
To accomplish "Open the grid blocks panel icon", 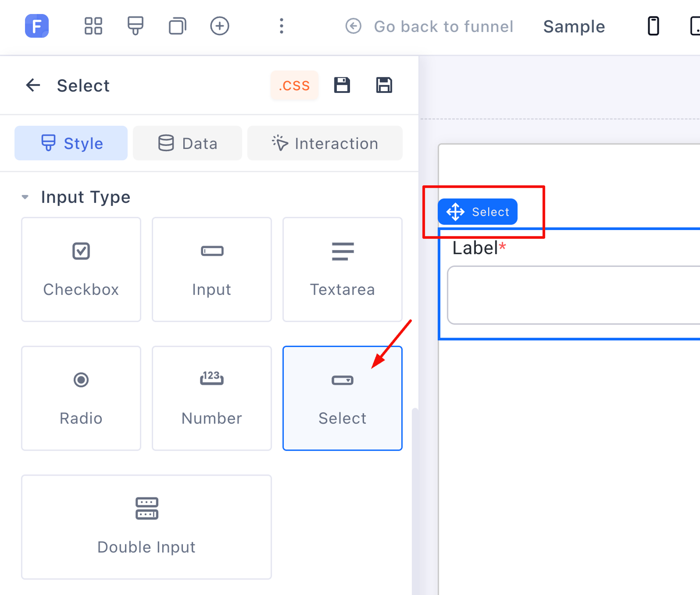I will coord(93,26).
